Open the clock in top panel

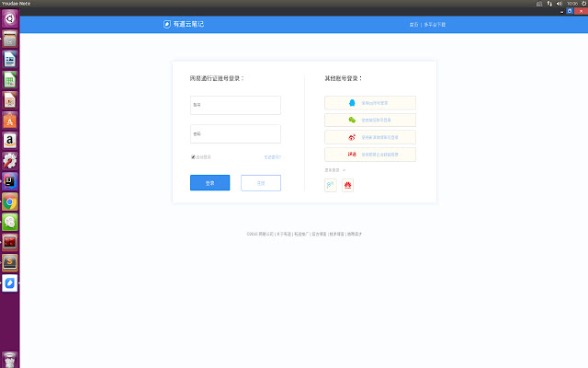click(572, 4)
